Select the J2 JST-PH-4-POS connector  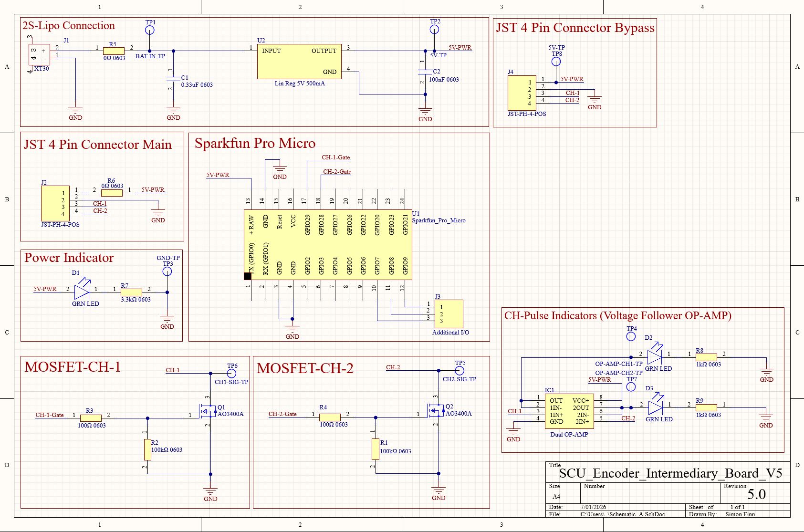point(55,203)
